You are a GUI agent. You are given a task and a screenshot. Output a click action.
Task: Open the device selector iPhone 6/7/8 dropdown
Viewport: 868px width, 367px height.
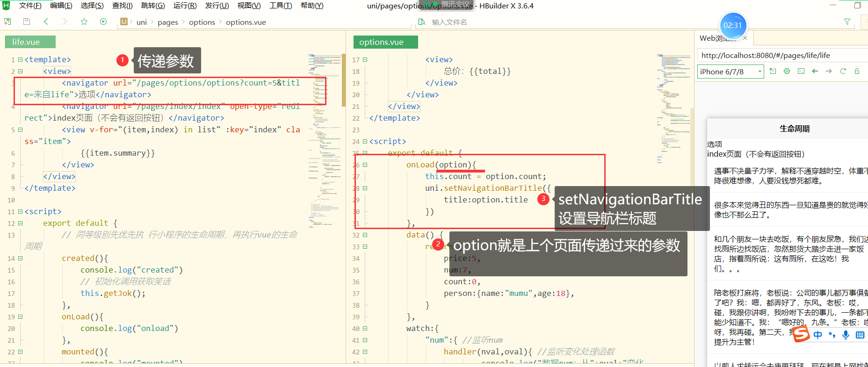(731, 72)
